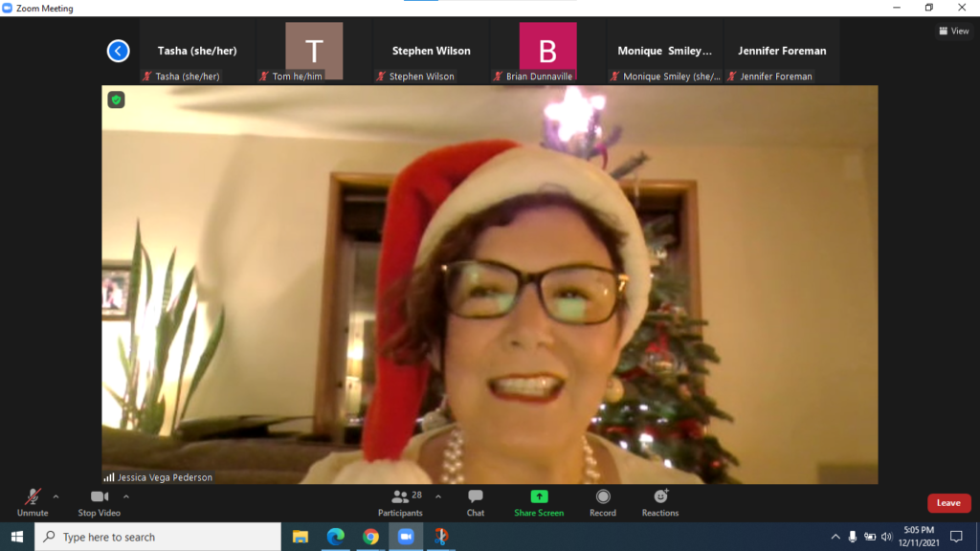Expand audio options arrow beside Unmute

[56, 496]
